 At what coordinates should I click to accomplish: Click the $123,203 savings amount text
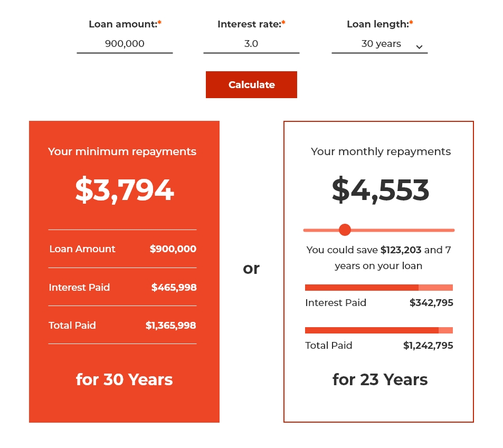click(x=401, y=250)
